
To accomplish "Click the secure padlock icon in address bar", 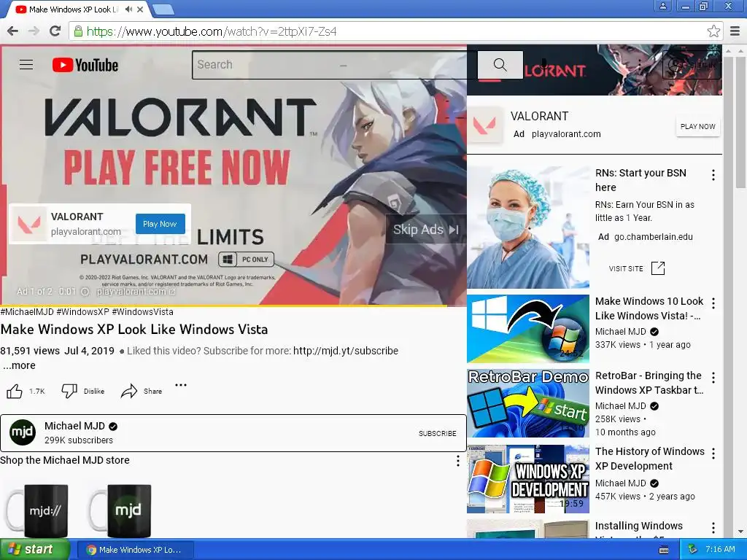I will (78, 31).
